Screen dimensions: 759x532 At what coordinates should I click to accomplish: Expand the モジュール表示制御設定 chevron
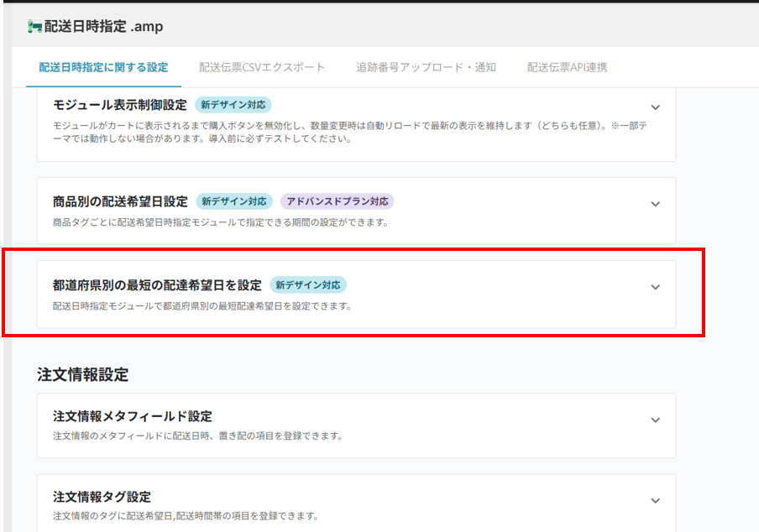[656, 107]
